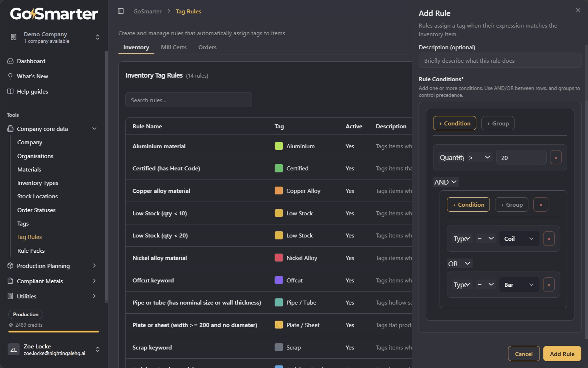Remove the Quantity condition row

[x=556, y=158]
